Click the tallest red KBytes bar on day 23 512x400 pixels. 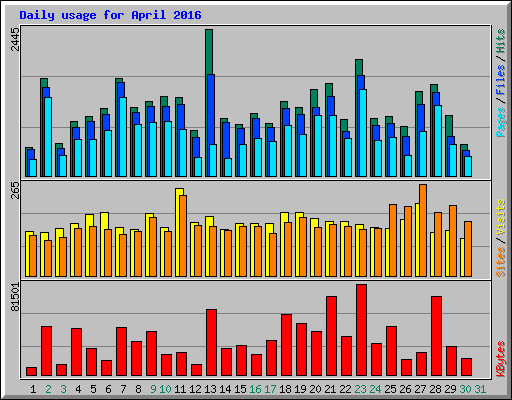tap(362, 330)
